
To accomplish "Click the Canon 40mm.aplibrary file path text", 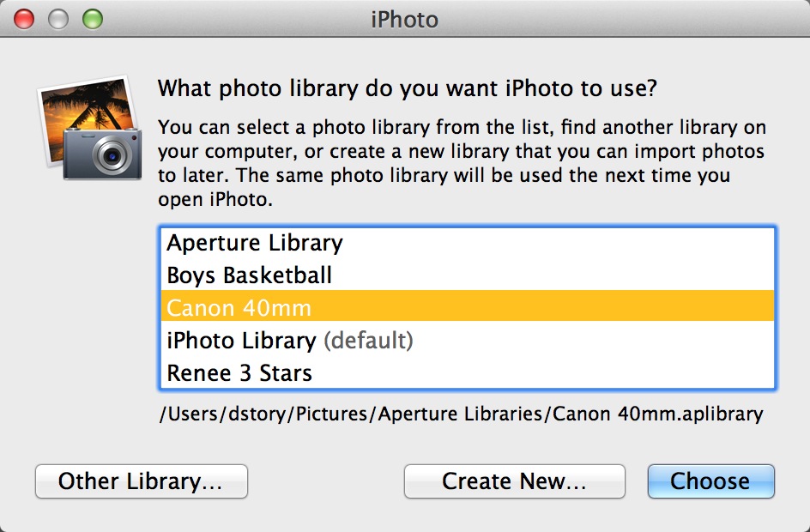I will [461, 414].
